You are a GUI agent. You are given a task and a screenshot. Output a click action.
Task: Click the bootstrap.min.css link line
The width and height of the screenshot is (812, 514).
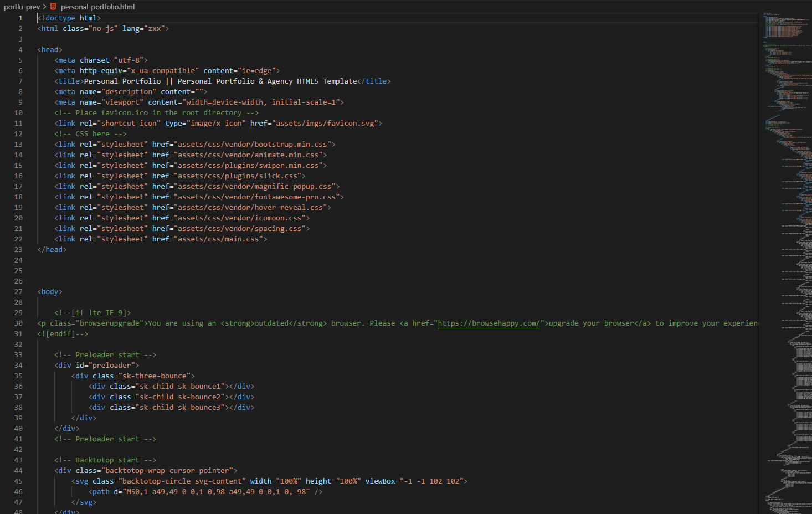195,145
